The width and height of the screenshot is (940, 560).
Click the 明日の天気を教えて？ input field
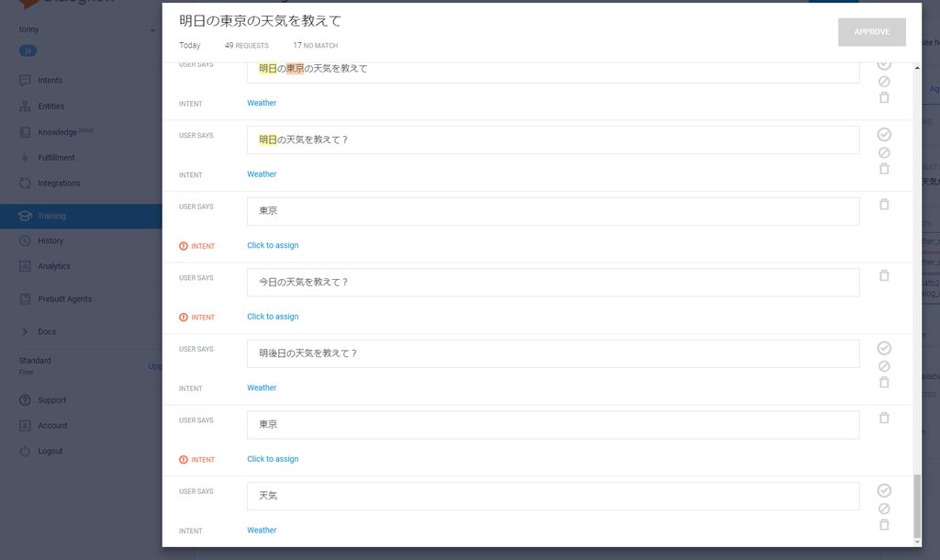554,140
